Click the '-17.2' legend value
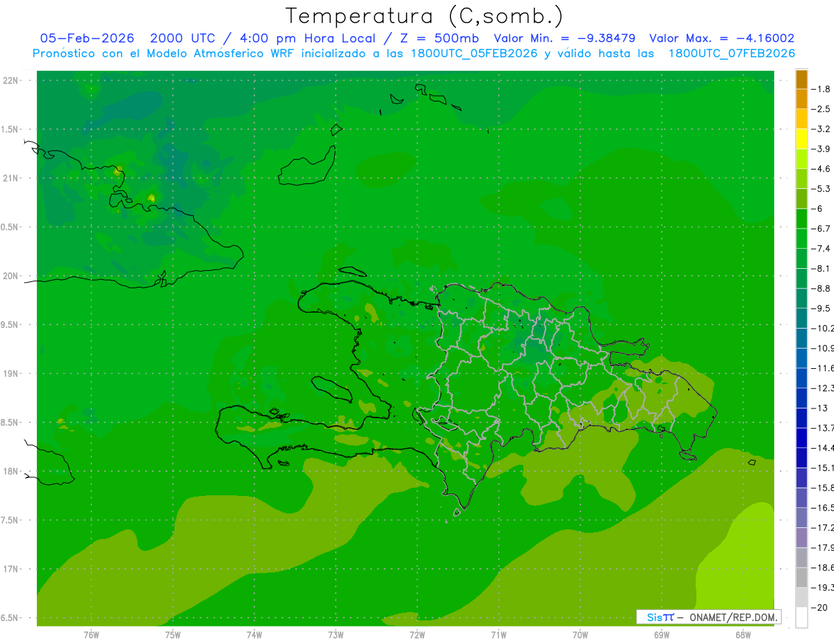834x644 pixels. (x=823, y=527)
